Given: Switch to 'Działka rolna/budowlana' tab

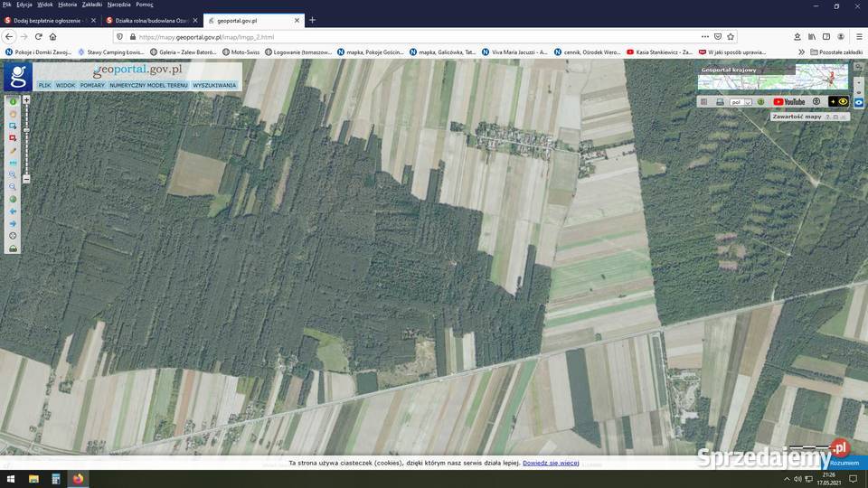Looking at the screenshot, I should pyautogui.click(x=151, y=21).
